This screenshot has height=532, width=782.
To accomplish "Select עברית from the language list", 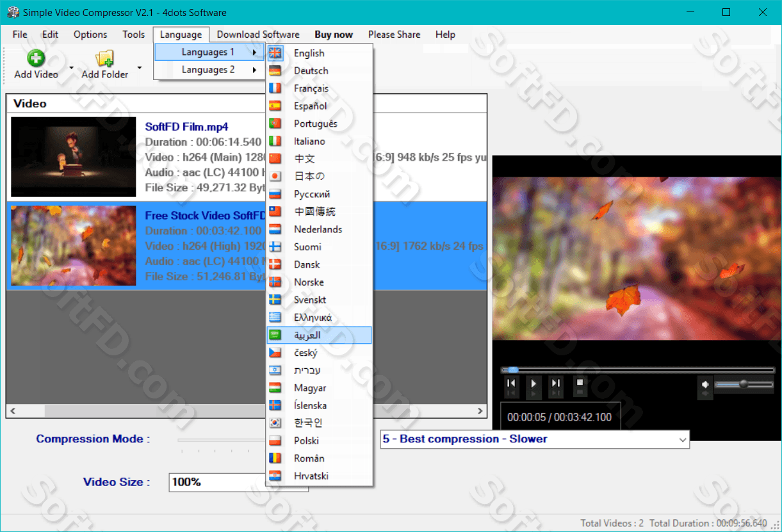I will tap(320, 370).
